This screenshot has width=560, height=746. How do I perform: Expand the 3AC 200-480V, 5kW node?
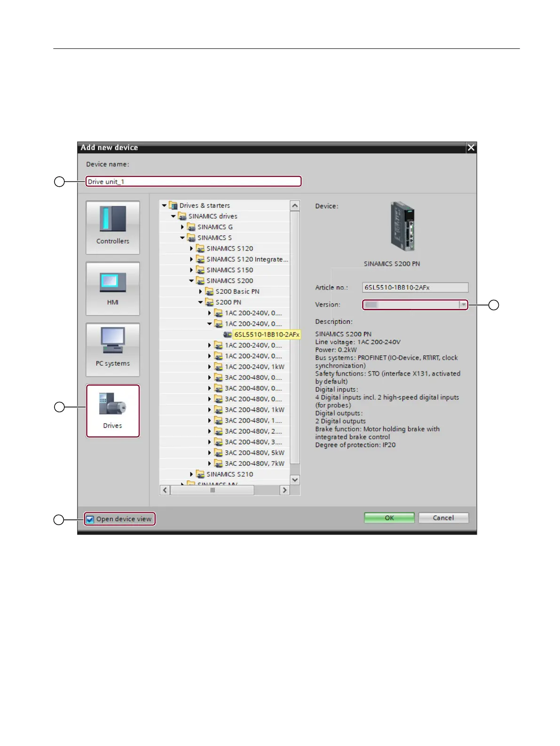click(x=210, y=453)
